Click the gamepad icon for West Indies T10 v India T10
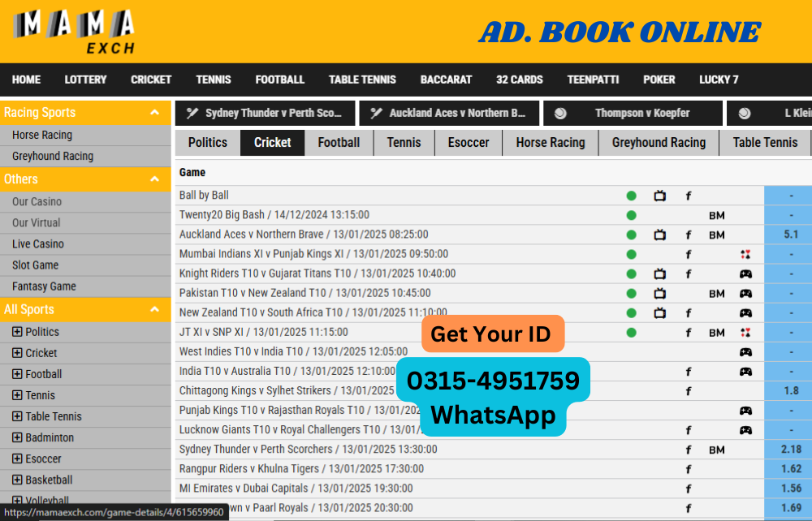This screenshot has height=521, width=812. click(x=745, y=352)
